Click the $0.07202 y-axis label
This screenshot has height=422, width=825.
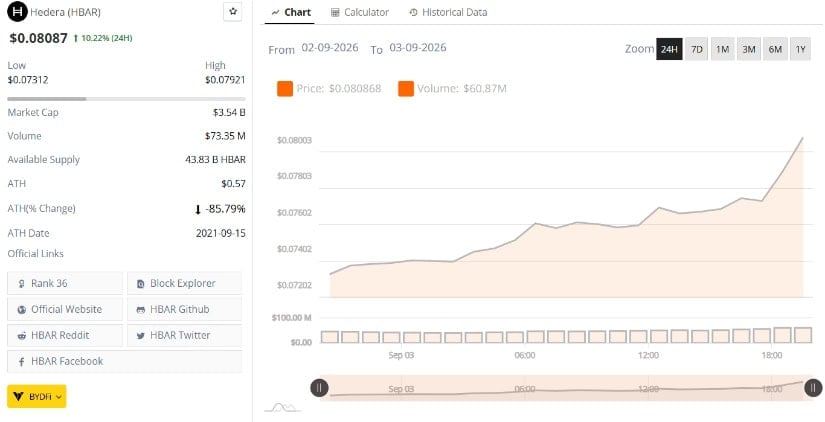point(294,286)
